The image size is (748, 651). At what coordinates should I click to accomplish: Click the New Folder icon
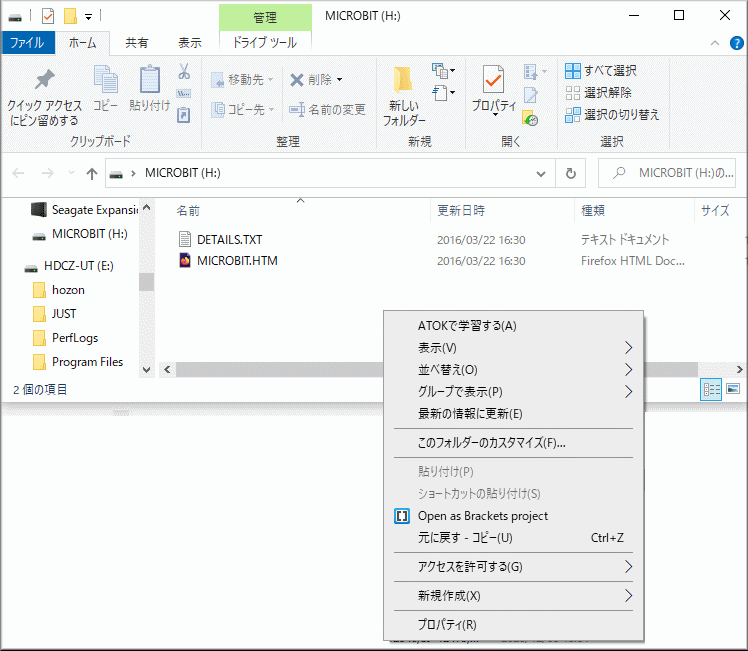coord(403,79)
